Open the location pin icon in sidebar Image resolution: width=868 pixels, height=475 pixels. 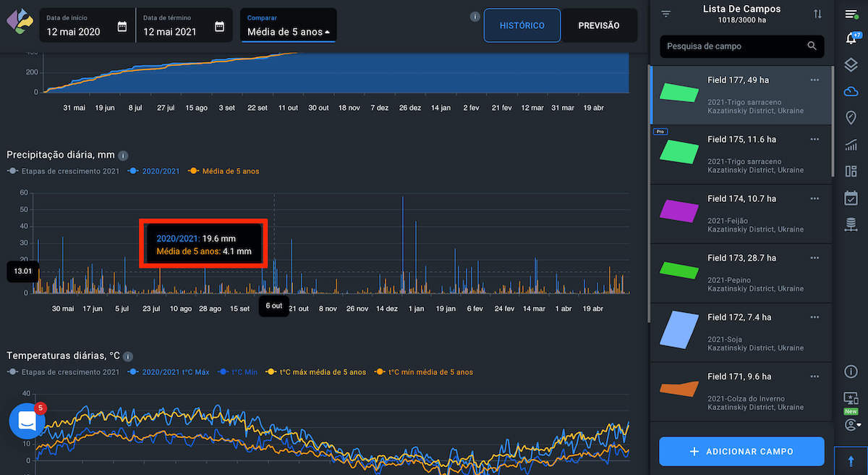pos(851,117)
